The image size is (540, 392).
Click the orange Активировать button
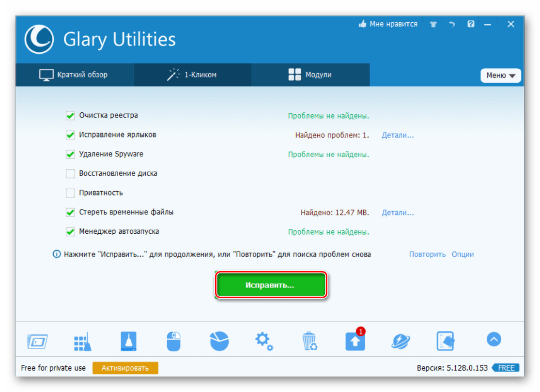(125, 368)
